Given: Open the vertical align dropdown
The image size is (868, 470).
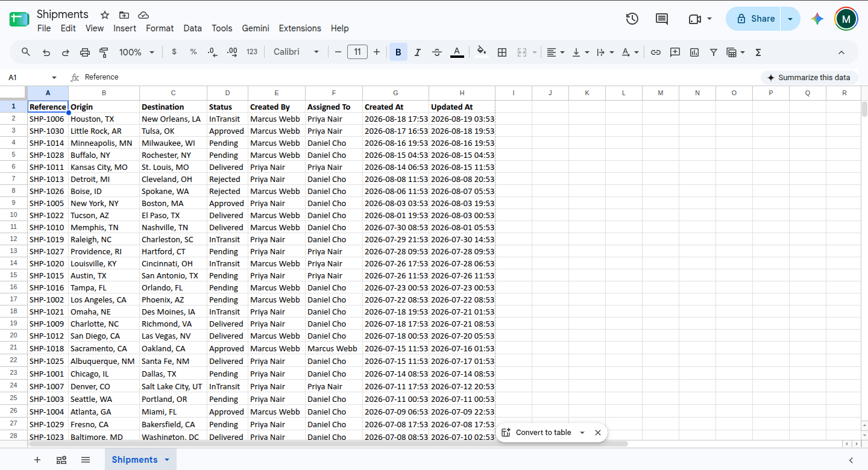Looking at the screenshot, I should tap(580, 52).
